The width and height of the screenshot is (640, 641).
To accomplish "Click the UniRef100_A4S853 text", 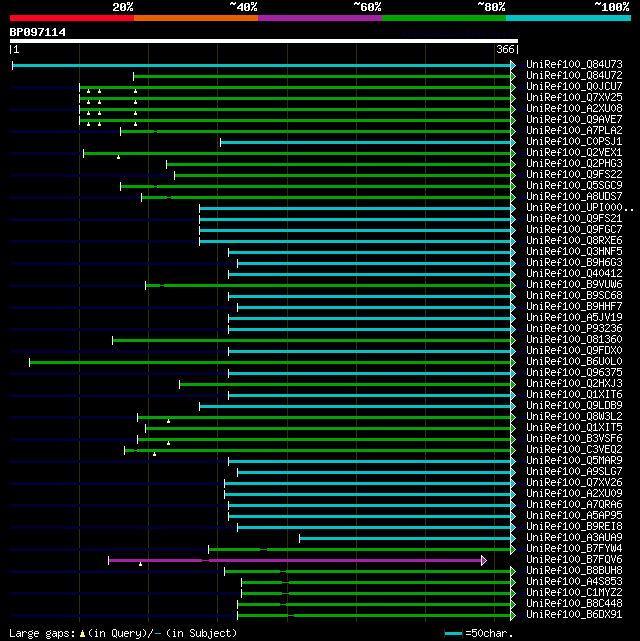I will 574,582.
